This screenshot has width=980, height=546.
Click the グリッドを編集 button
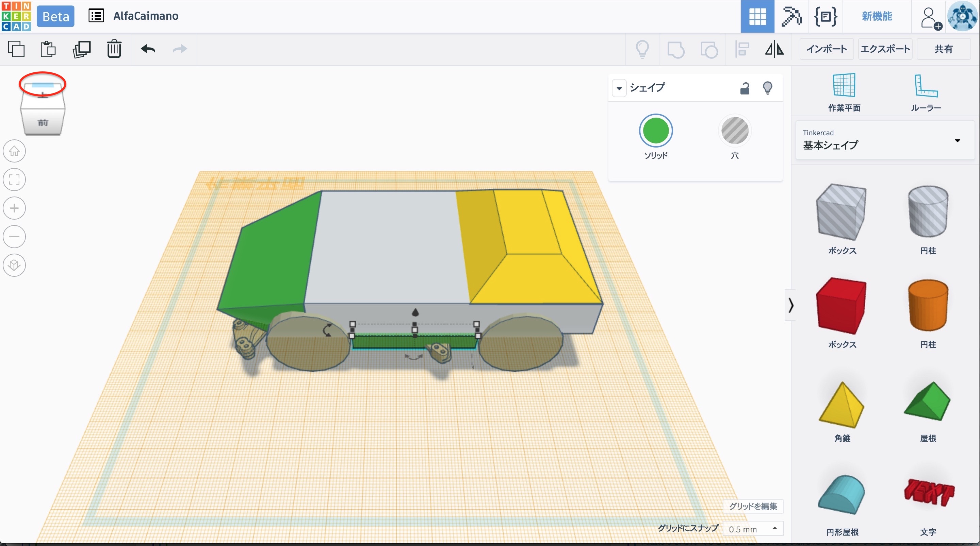753,506
